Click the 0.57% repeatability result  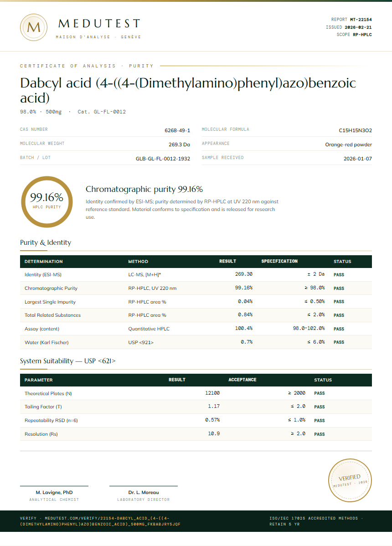point(212,420)
